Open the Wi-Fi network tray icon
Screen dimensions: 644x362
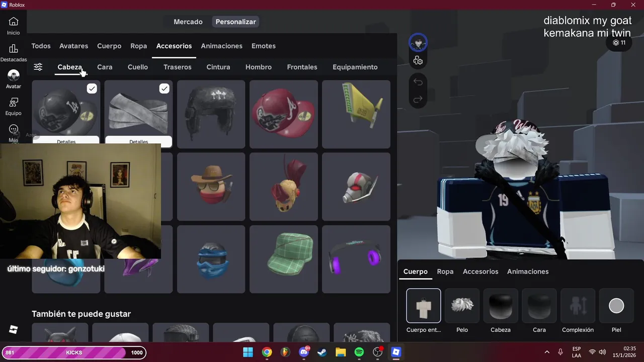pos(592,352)
